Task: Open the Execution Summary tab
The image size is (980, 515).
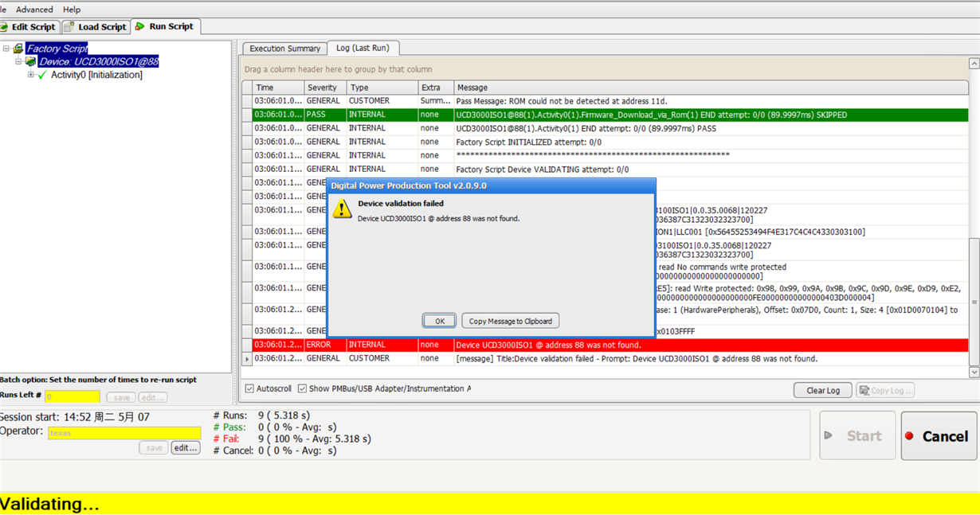Action: [284, 49]
